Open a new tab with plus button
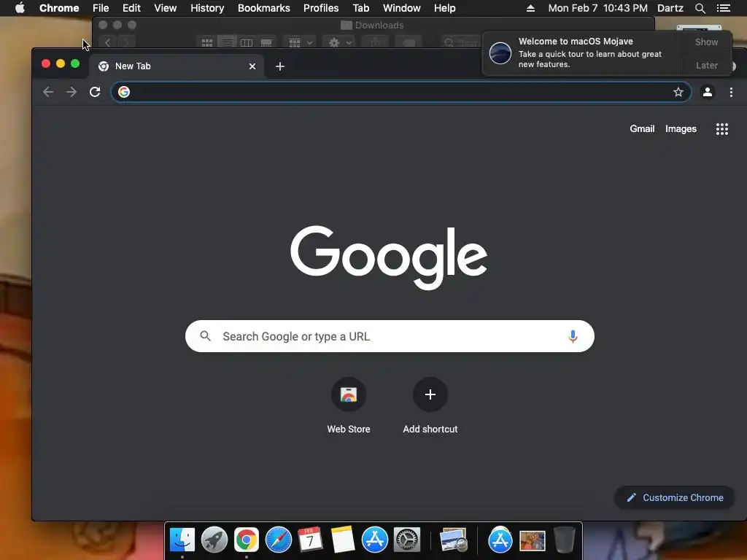 (280, 66)
